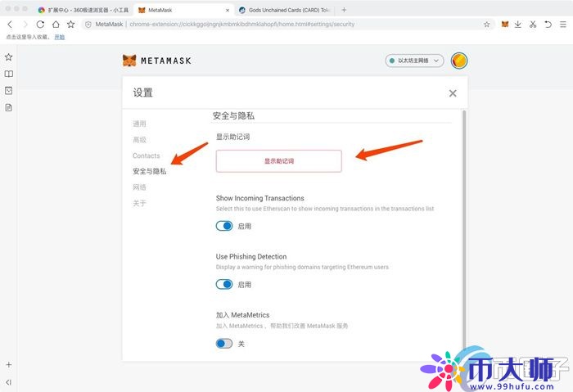This screenshot has width=573, height=392.
Task: Bookmark the page with the address bar star
Action: click(487, 24)
